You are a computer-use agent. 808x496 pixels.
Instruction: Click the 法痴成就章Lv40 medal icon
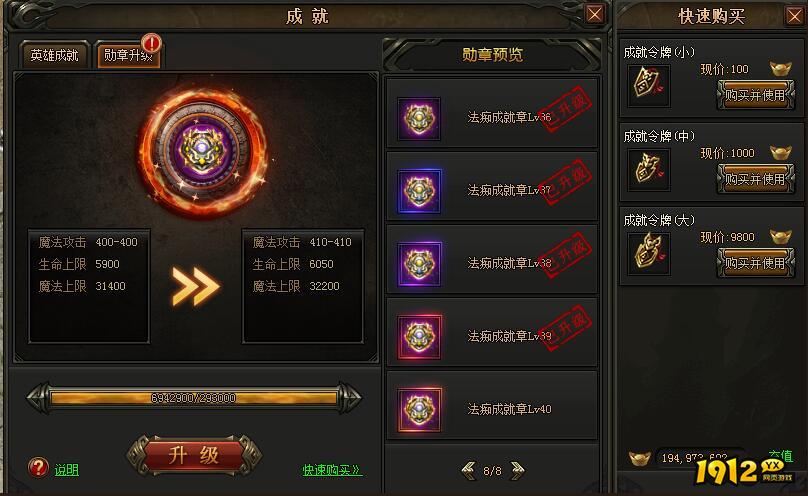pyautogui.click(x=419, y=409)
